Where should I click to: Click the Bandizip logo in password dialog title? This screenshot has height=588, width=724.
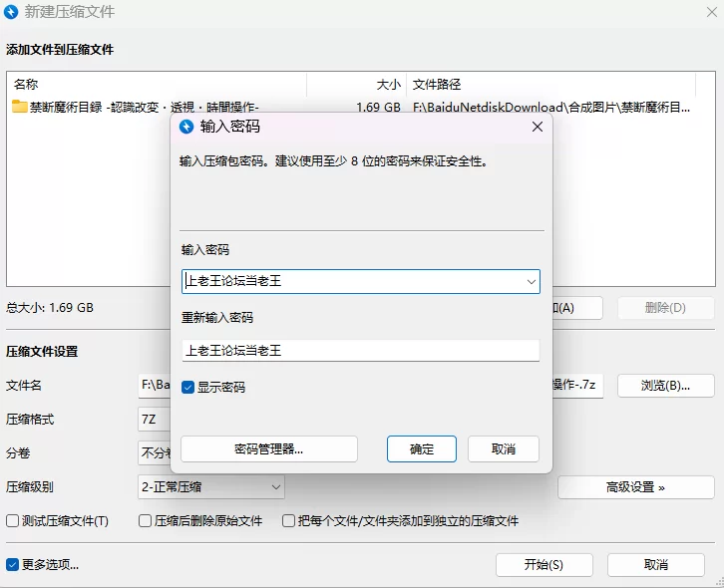click(x=186, y=127)
